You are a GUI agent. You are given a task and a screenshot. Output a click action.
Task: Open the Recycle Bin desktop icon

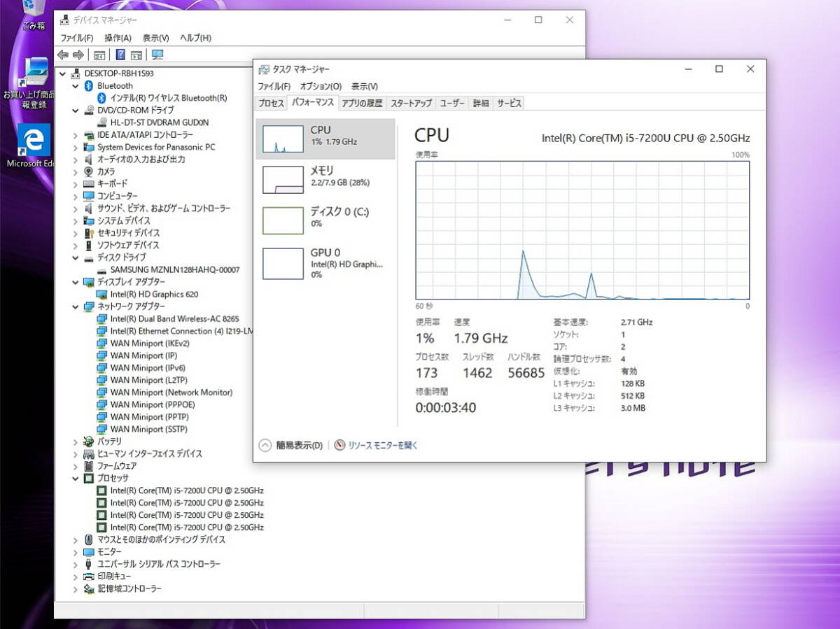pyautogui.click(x=33, y=15)
